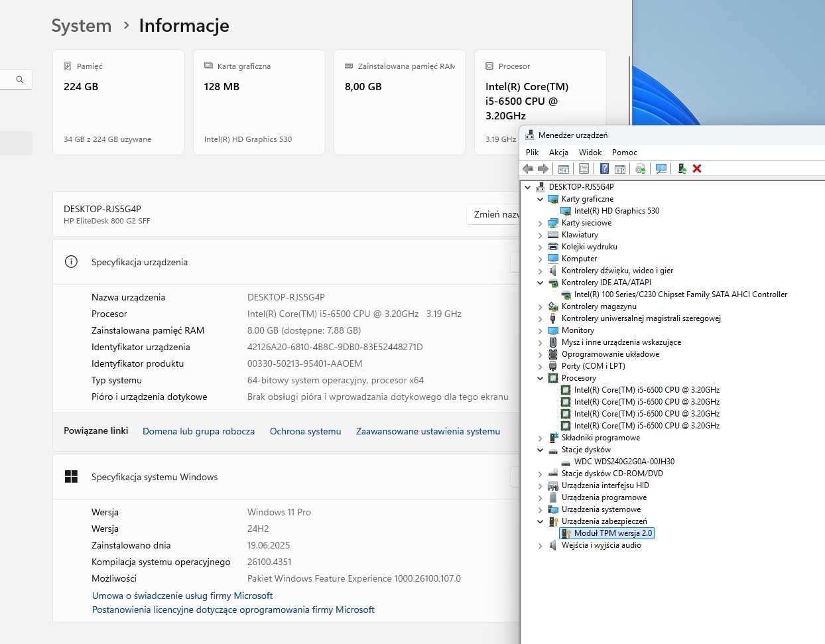Image resolution: width=825 pixels, height=644 pixels.
Task: Open Domena lub grupa robocza link
Action: click(x=199, y=431)
